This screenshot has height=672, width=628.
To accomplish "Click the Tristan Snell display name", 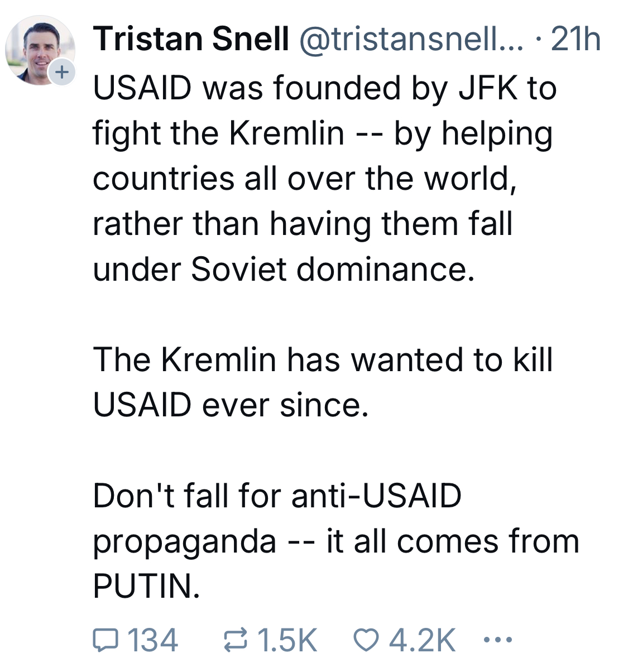I will point(191,40).
